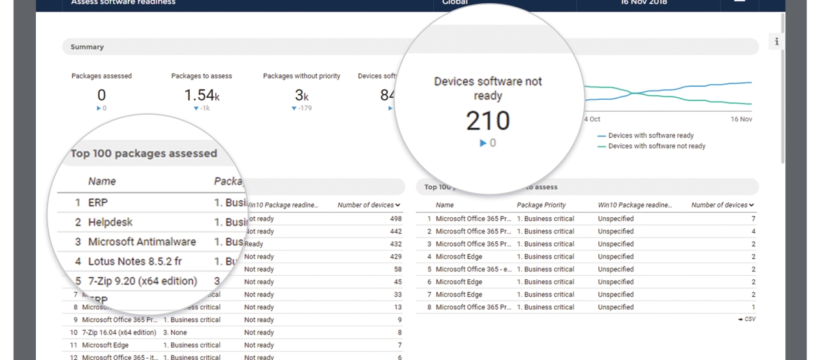
Task: Sort right table by Name column header
Action: click(445, 205)
